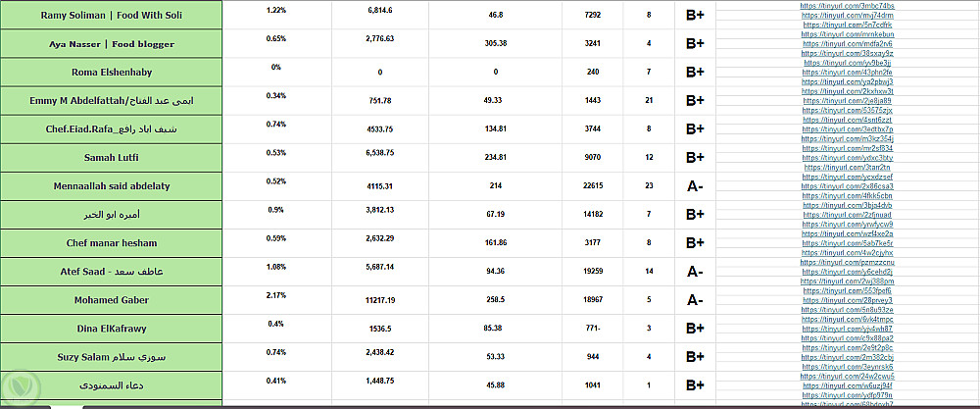Click the 22615 value cell
The height and width of the screenshot is (409, 980).
coord(592,185)
